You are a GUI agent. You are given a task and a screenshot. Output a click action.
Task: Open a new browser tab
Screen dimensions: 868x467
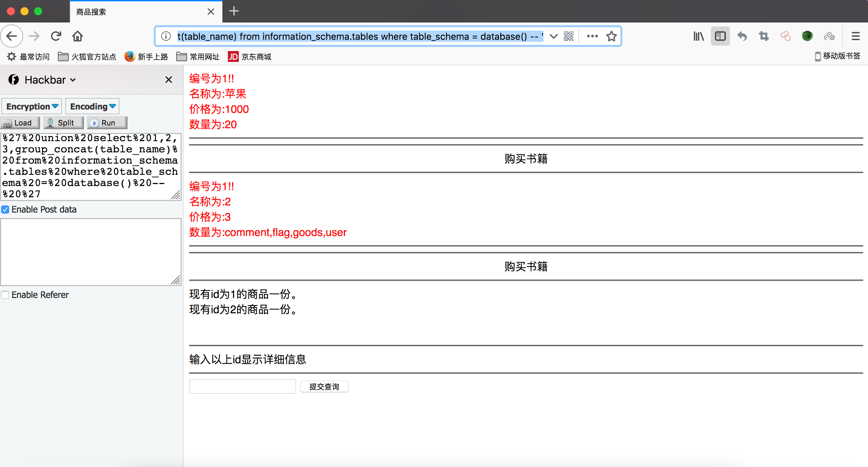point(234,11)
